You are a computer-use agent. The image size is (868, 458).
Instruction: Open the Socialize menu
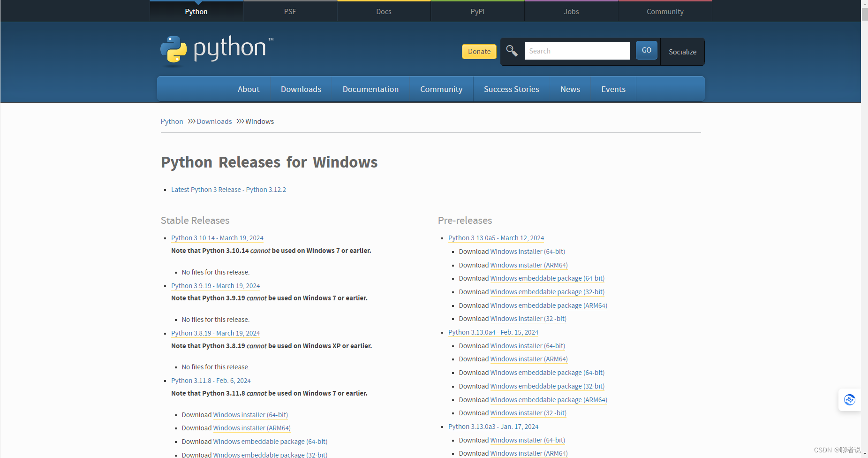(x=682, y=52)
